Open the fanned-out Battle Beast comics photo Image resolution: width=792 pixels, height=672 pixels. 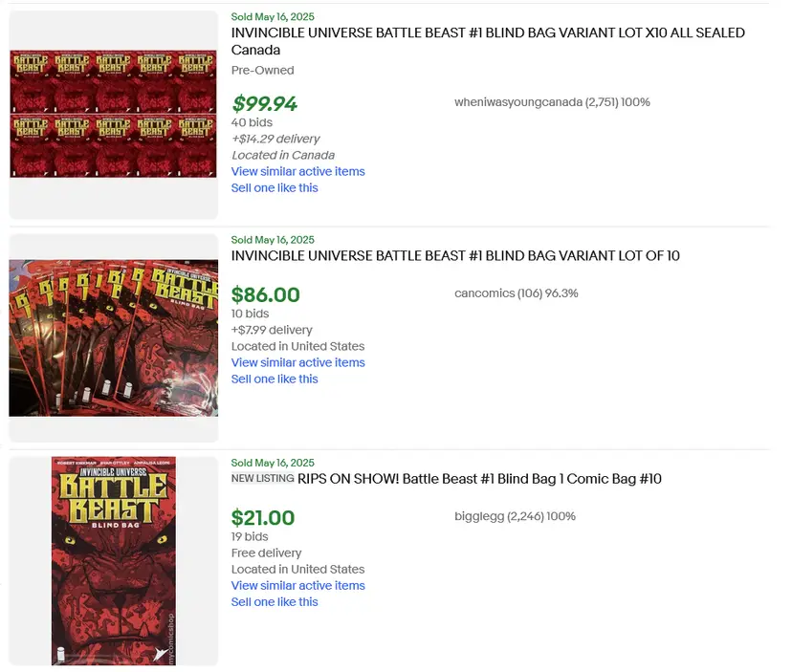click(113, 336)
